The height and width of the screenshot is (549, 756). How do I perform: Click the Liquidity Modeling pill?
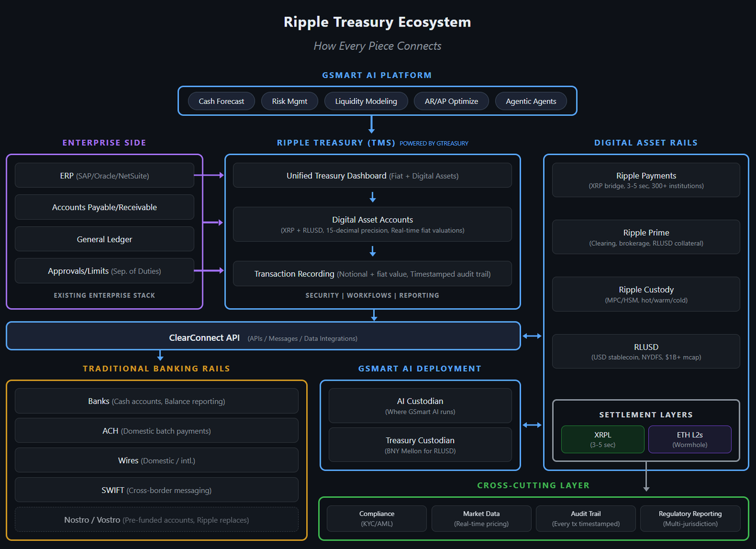(366, 101)
